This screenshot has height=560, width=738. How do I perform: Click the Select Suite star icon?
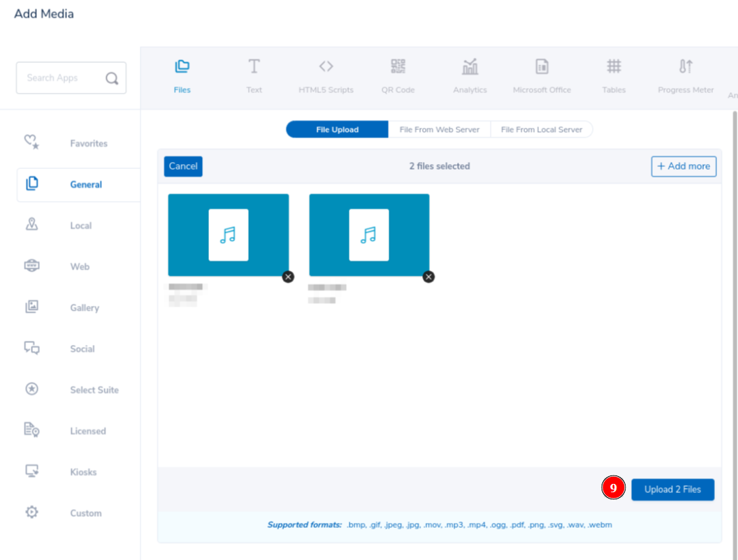coord(31,389)
